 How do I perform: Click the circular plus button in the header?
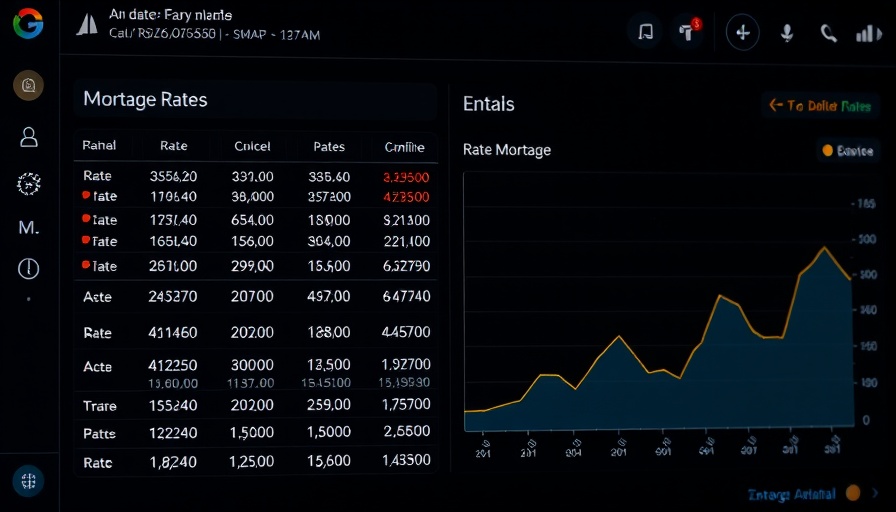point(742,32)
